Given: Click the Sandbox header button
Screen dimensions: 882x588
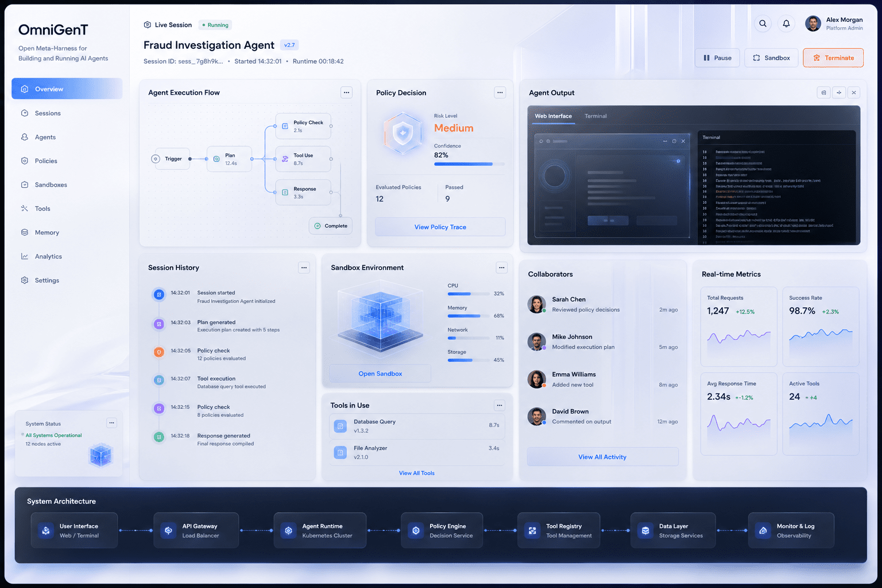Looking at the screenshot, I should (x=771, y=58).
